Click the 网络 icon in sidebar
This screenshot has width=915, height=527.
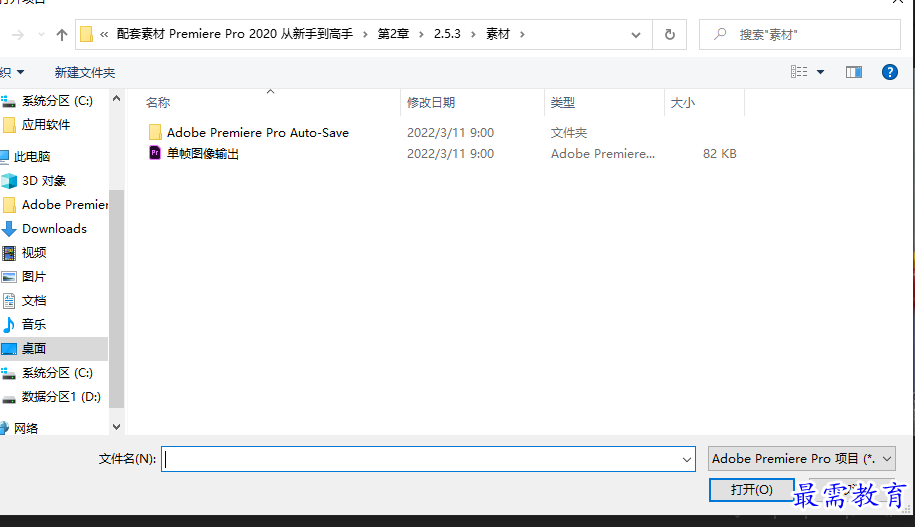[x=4, y=428]
